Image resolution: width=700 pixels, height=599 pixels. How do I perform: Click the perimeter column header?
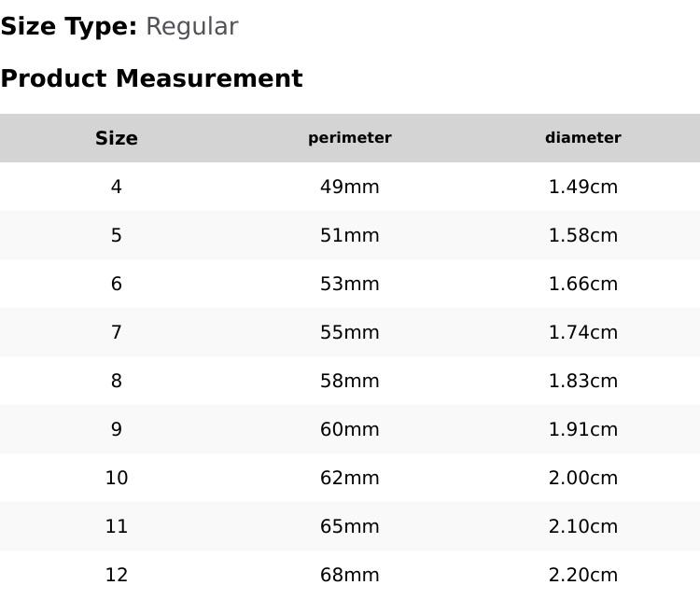click(x=350, y=138)
